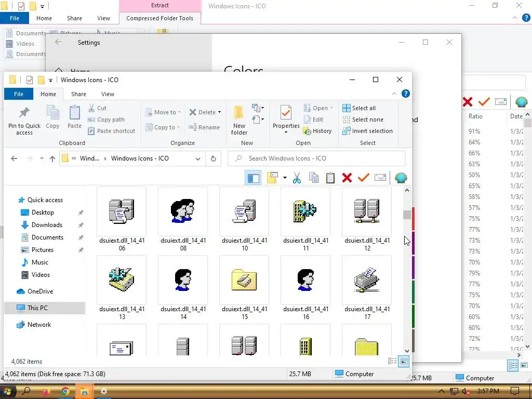Open Pictures in navigation pane
Screen dimensions: 532x399
click(43, 250)
